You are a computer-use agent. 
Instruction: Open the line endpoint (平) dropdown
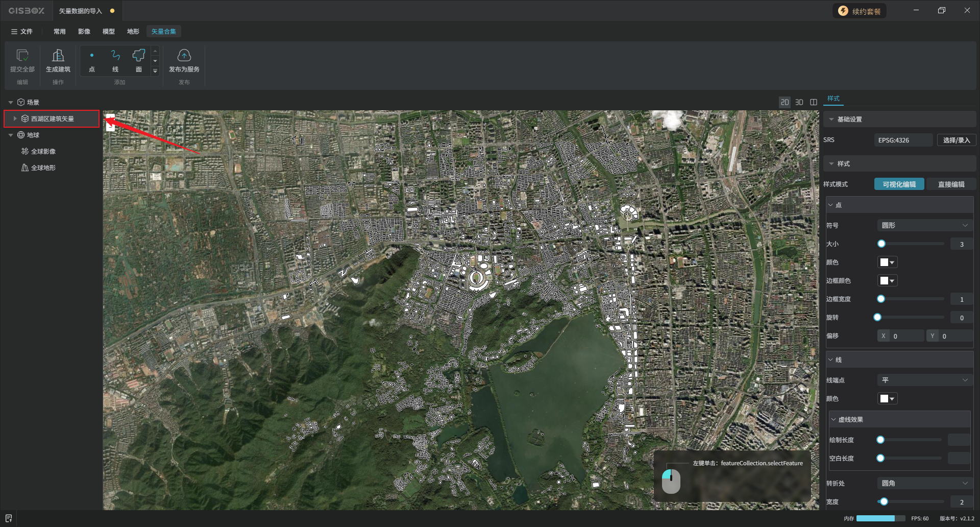pos(924,380)
